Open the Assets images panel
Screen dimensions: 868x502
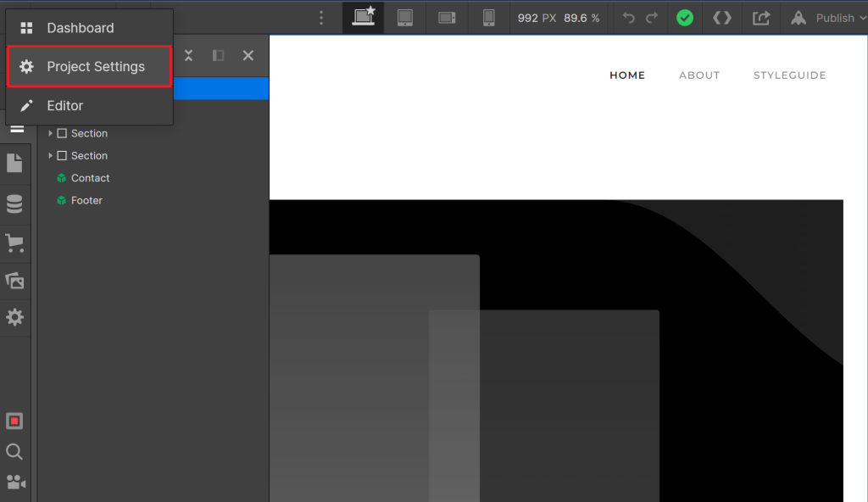15,281
